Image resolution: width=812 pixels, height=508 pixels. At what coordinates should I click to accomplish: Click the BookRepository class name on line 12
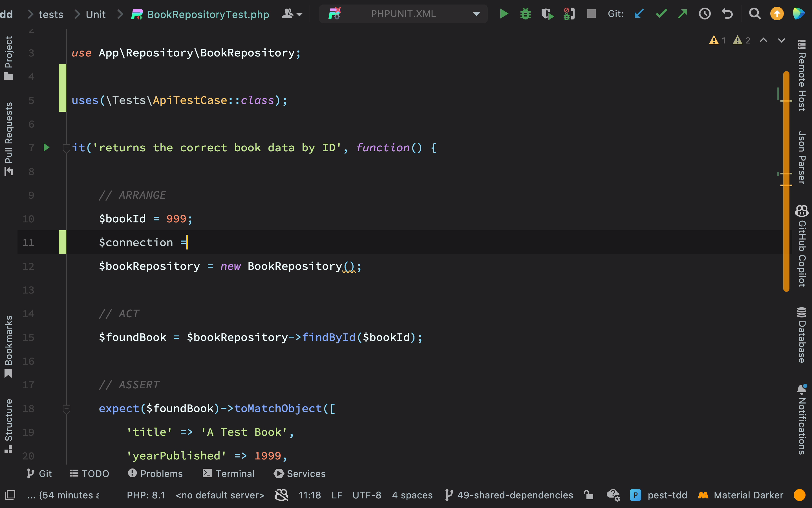(295, 266)
